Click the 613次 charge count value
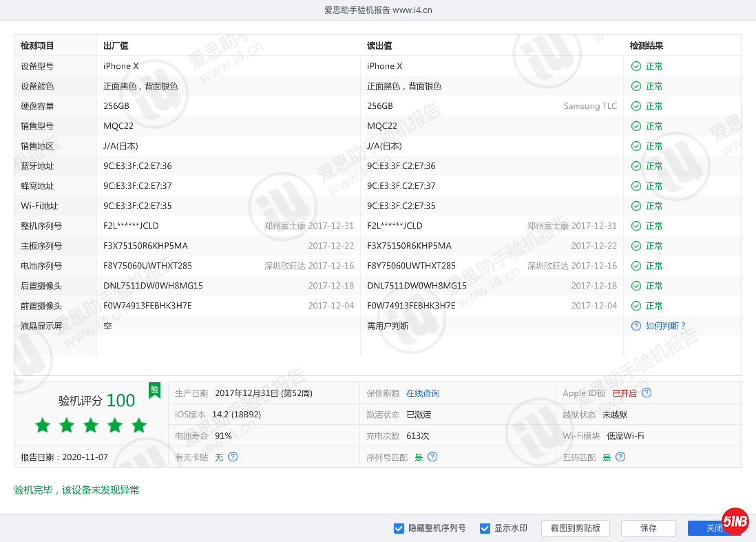This screenshot has width=756, height=542. 417,436
